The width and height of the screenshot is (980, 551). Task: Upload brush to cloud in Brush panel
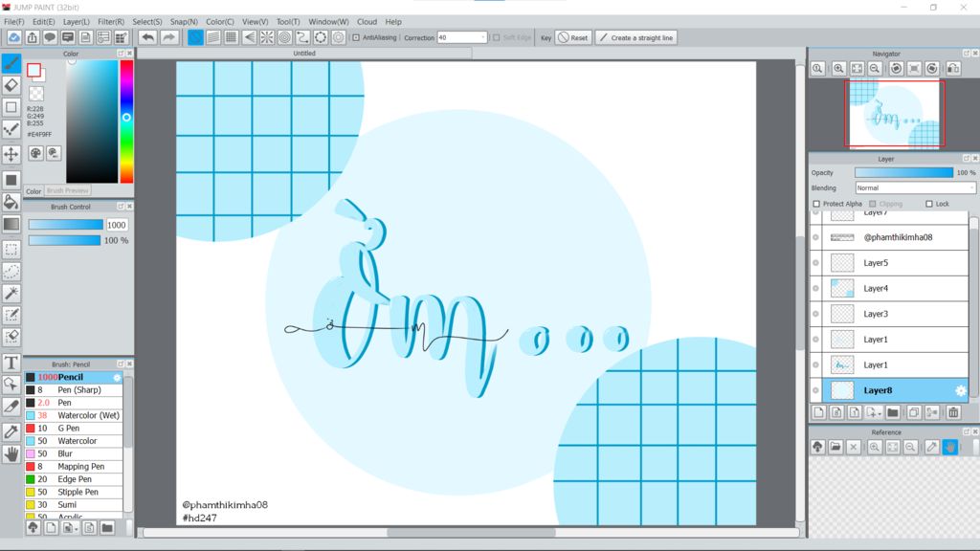[33, 528]
